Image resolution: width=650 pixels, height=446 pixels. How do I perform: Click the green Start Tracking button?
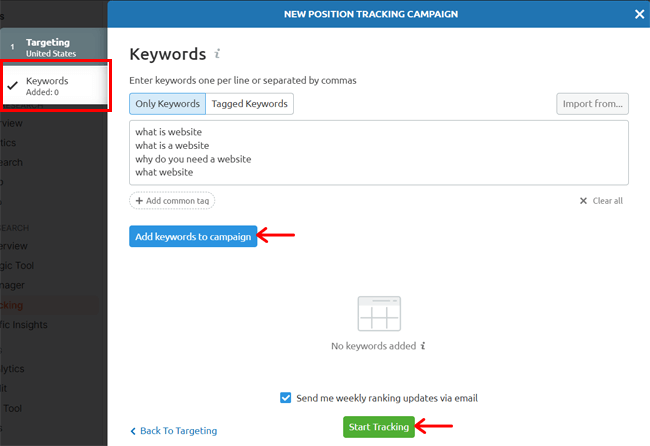(379, 427)
